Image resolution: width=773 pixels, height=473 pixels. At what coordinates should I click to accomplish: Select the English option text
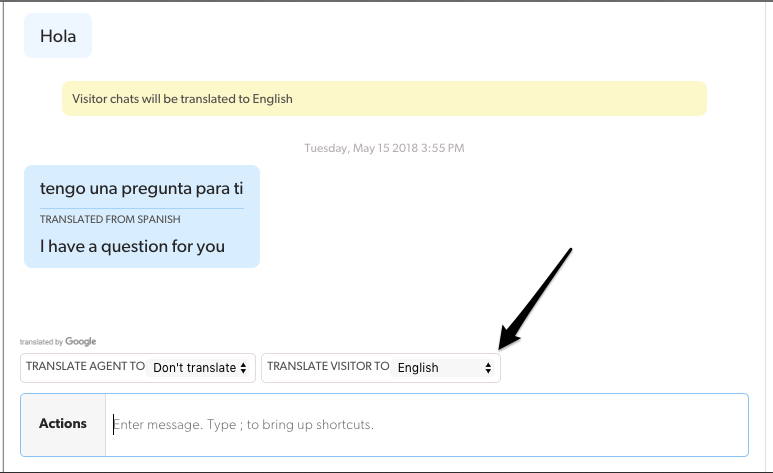tap(418, 368)
